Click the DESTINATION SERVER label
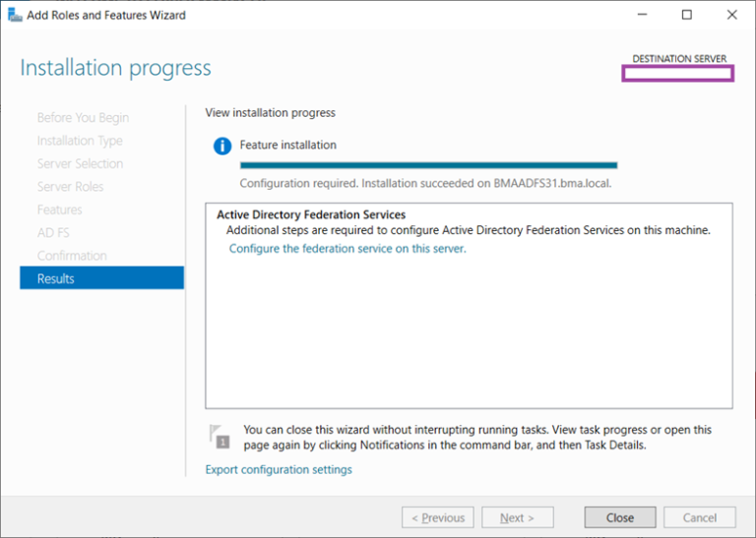Screen dimensions: 756x538 [x=679, y=59]
